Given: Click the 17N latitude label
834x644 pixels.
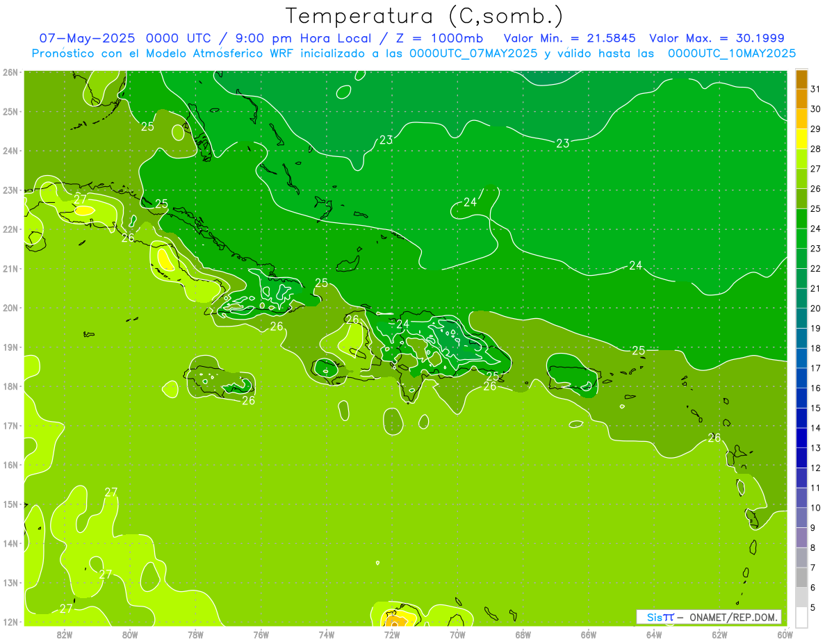Looking at the screenshot, I should [10, 425].
